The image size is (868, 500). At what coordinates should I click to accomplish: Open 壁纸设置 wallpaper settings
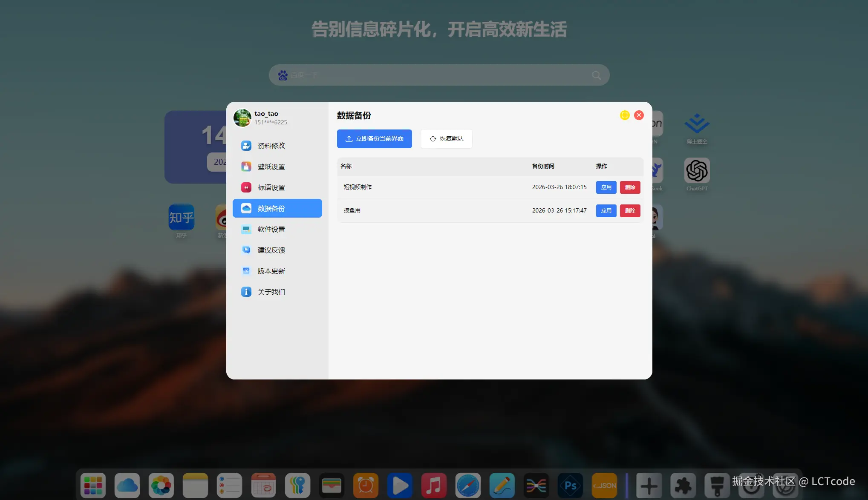coord(271,167)
